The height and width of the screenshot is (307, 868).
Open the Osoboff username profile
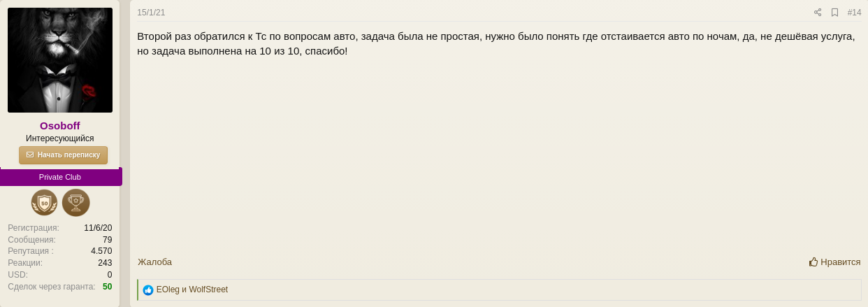pyautogui.click(x=60, y=126)
